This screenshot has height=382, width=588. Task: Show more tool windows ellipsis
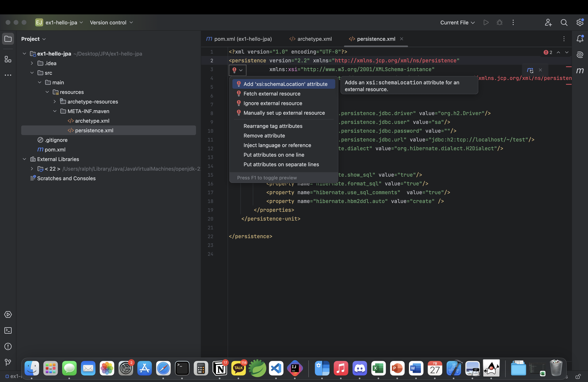(x=8, y=75)
